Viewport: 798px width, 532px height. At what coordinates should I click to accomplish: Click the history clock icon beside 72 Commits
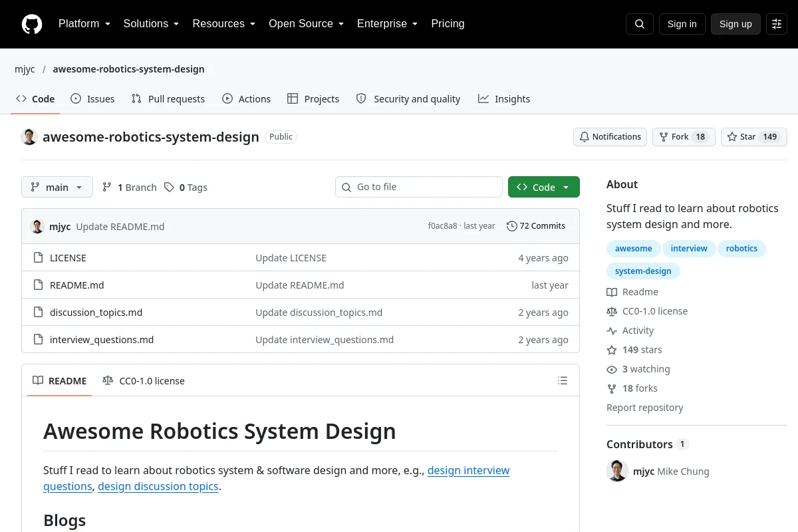(x=511, y=226)
